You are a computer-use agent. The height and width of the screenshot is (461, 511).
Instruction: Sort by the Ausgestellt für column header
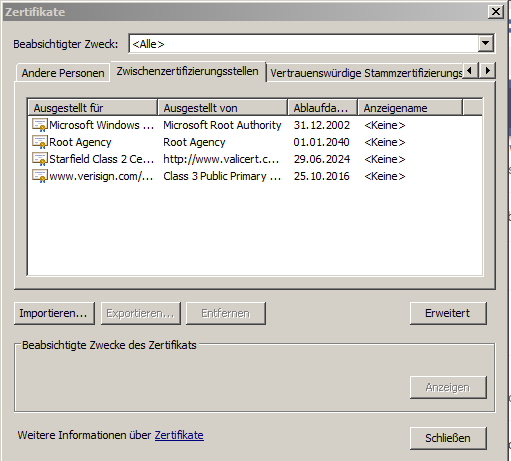(92, 108)
